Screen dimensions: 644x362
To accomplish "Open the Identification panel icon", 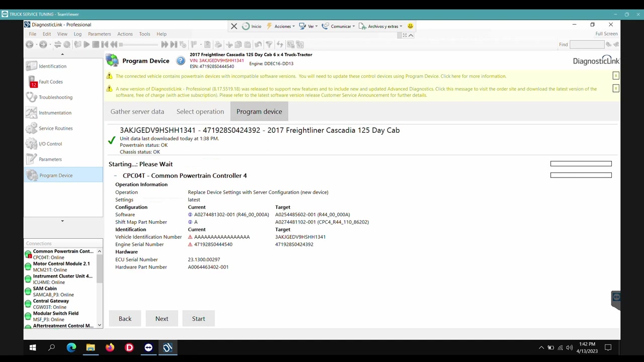I will (x=32, y=66).
